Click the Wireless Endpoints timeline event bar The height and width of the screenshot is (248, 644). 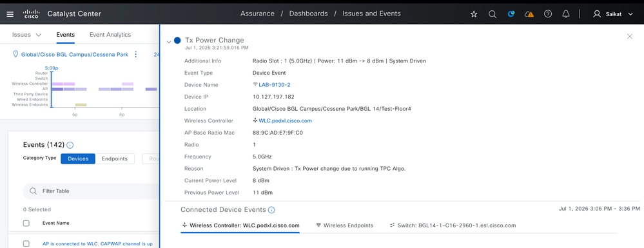(81, 105)
